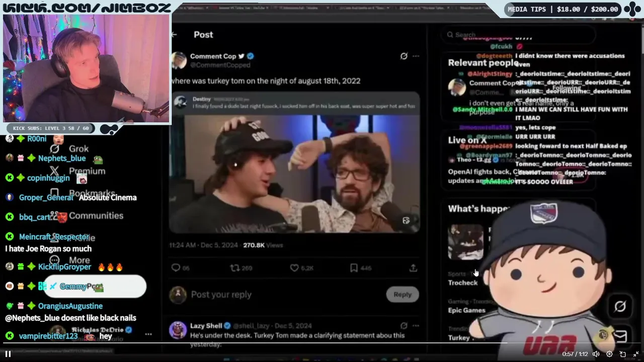Mute the video volume speaker

click(596, 354)
